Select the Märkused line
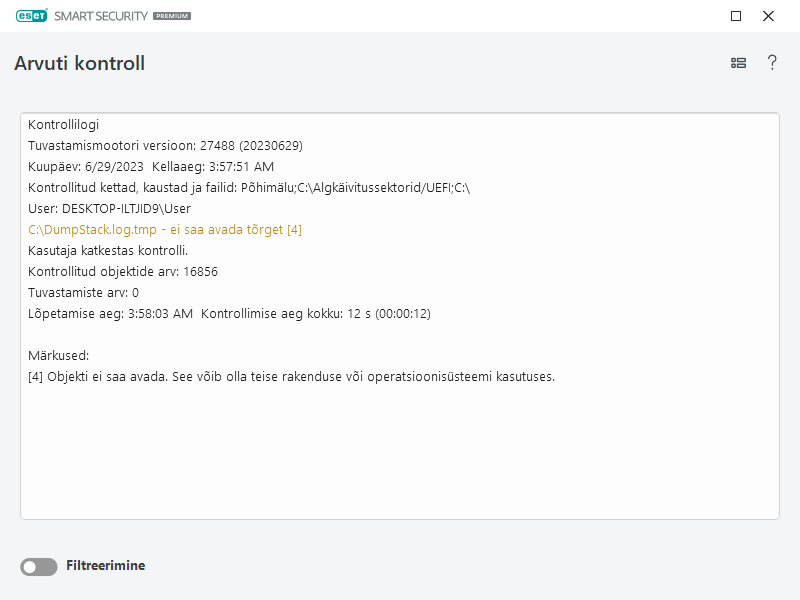The image size is (800, 600). pyautogui.click(x=59, y=355)
